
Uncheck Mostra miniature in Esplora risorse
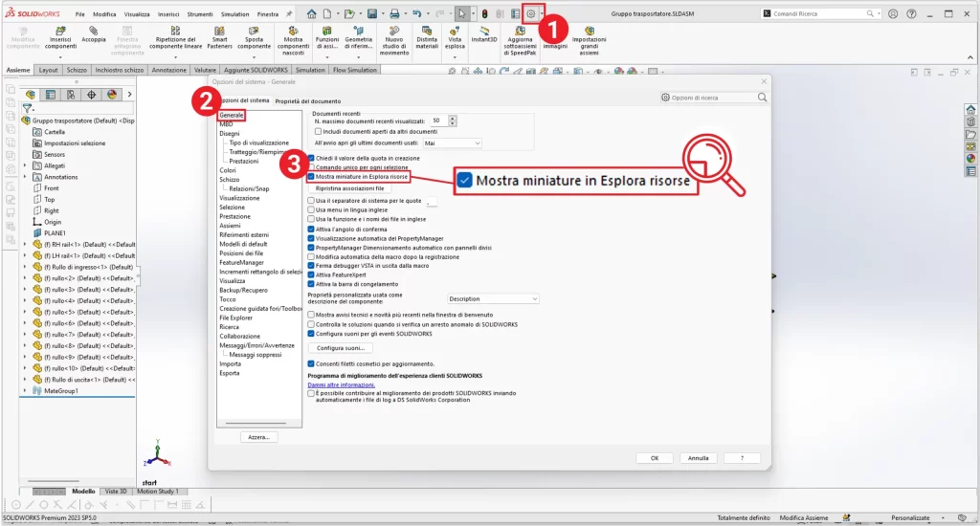[x=311, y=177]
